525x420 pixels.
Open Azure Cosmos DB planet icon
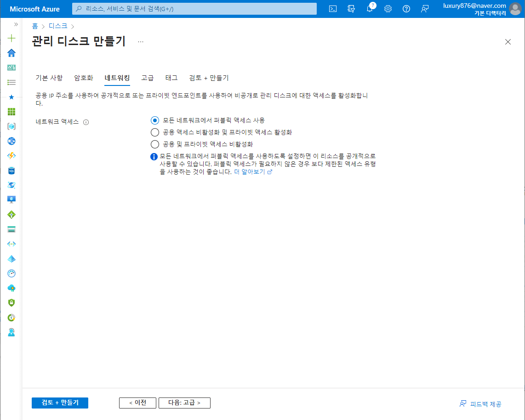click(11, 185)
